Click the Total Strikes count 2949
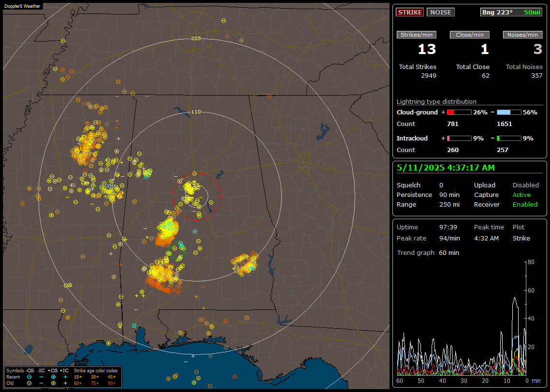The width and height of the screenshot is (550, 392). tap(429, 76)
